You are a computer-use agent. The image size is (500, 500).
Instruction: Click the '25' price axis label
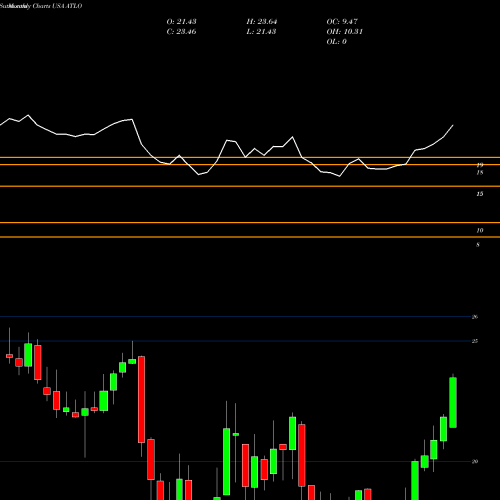tap(475, 341)
